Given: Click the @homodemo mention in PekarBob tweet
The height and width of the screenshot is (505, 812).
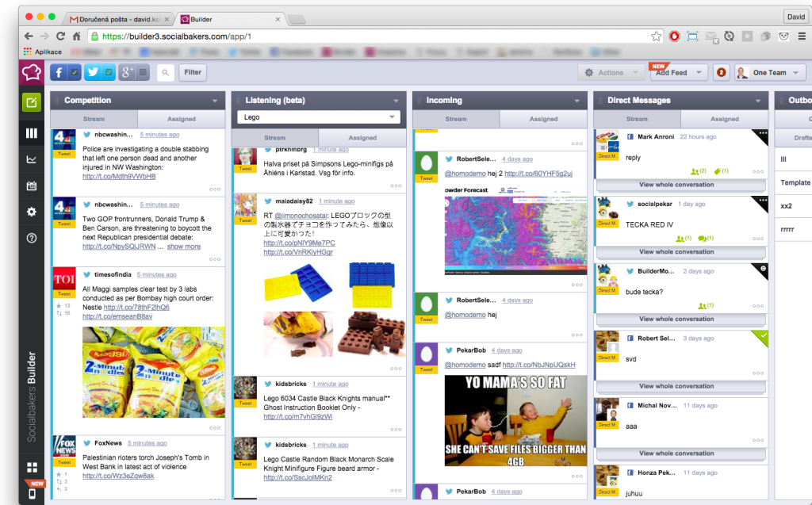Looking at the screenshot, I should (465, 365).
